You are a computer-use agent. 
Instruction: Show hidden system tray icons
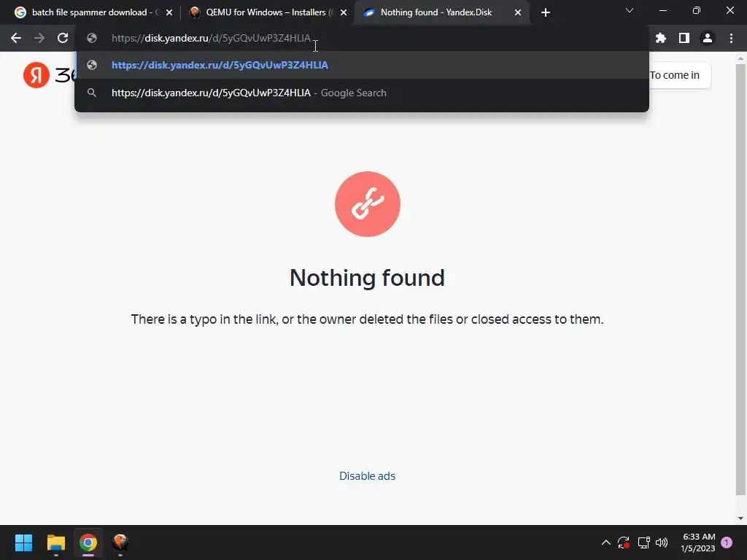pos(606,542)
